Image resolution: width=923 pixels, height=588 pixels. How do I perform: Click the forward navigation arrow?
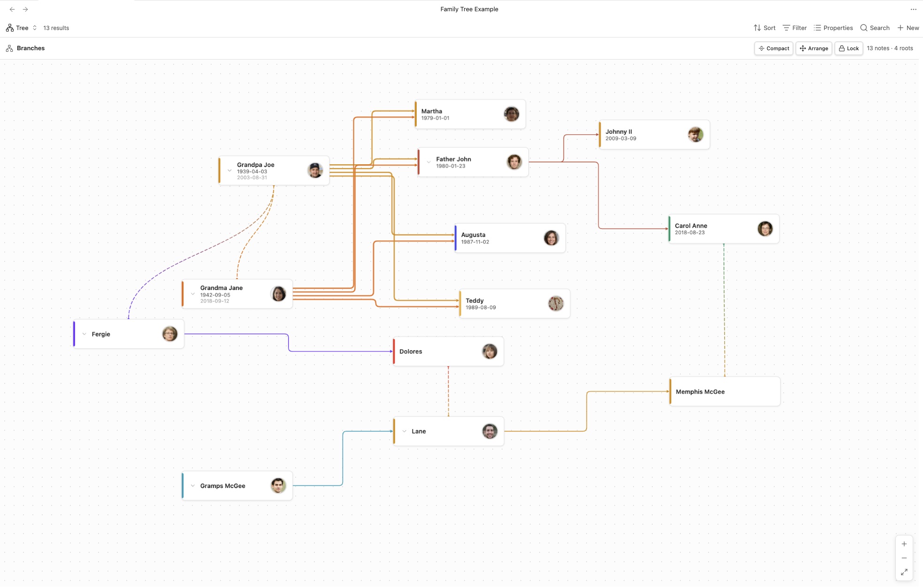(25, 9)
